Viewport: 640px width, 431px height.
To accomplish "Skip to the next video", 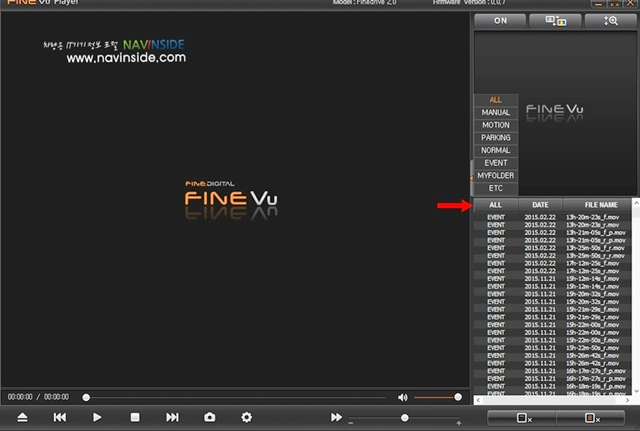I will (x=172, y=417).
